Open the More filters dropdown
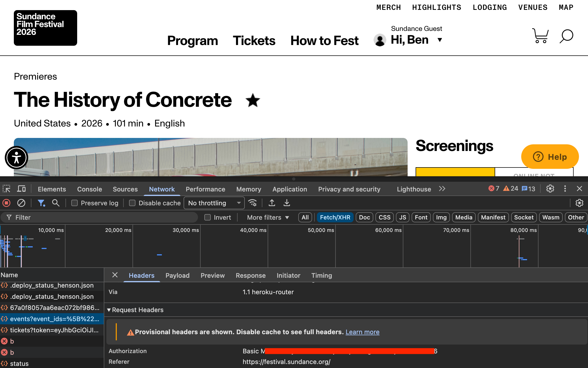Viewport: 588px width, 368px height. click(268, 217)
